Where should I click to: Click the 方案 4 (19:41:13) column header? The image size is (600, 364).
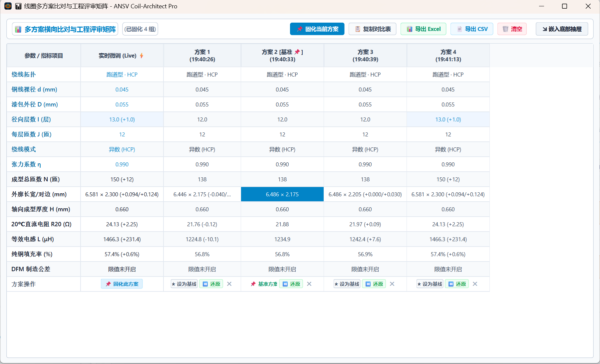448,56
